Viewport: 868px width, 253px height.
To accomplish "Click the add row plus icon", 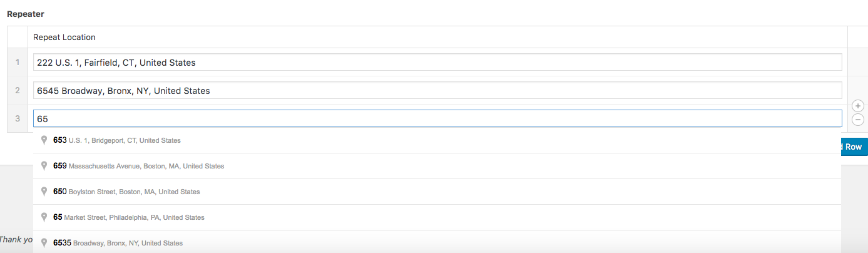I will (858, 106).
